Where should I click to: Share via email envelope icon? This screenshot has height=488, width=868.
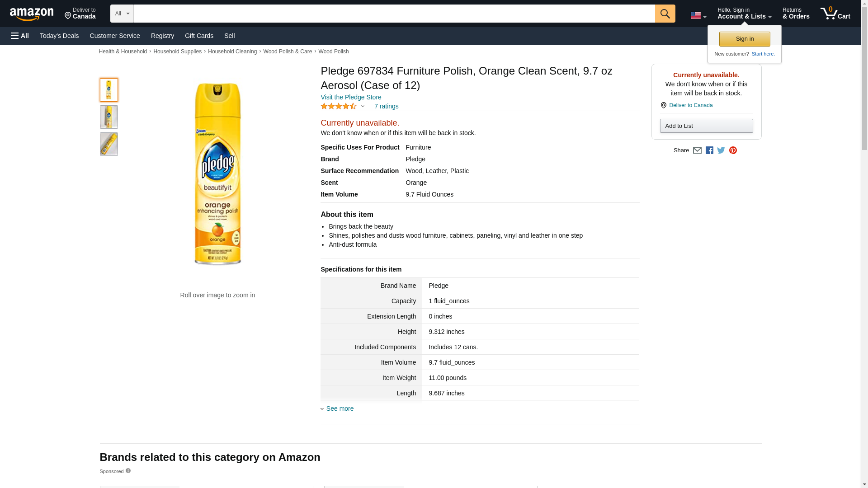pyautogui.click(x=697, y=150)
